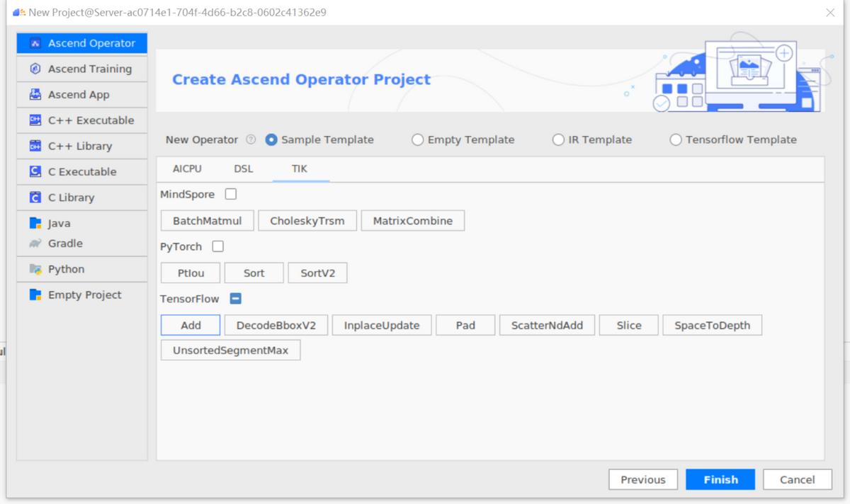Click the Ascend App icon in sidebar

(x=35, y=95)
